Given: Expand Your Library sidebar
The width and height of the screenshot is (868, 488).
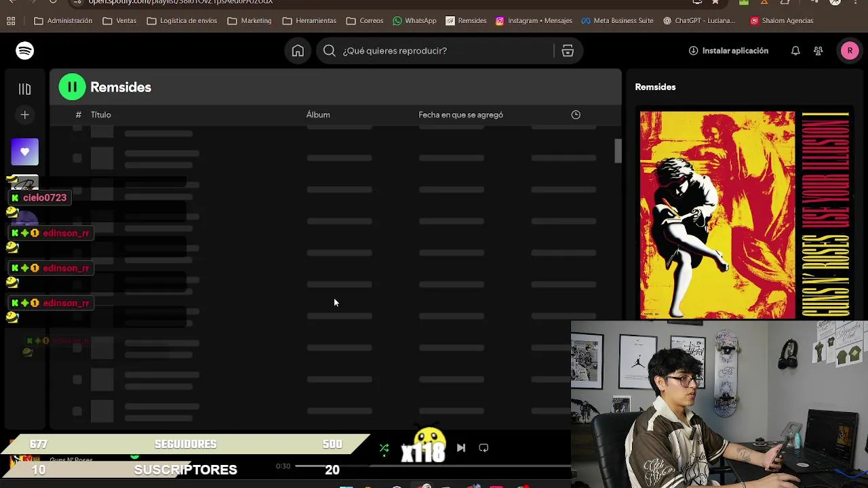Looking at the screenshot, I should click(25, 89).
